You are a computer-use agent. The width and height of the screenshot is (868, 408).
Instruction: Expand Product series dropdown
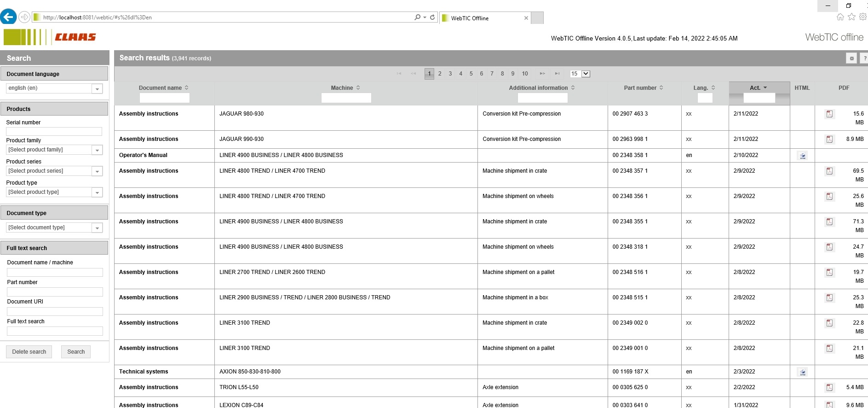click(97, 171)
